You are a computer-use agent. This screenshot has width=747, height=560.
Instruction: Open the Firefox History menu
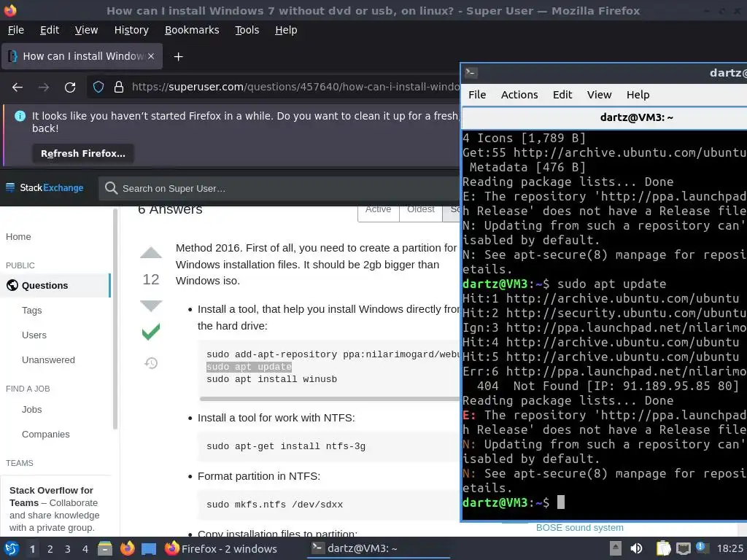[131, 30]
